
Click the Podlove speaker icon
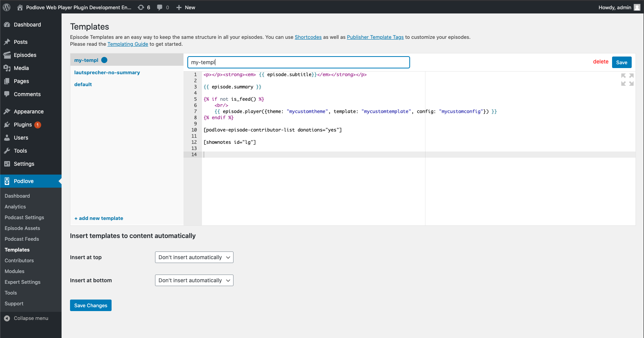[7, 181]
